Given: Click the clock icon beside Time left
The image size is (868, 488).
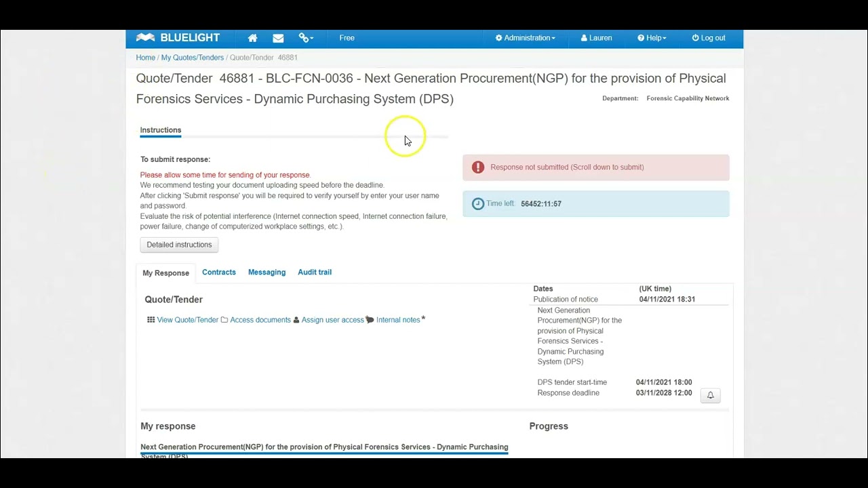Looking at the screenshot, I should (478, 204).
